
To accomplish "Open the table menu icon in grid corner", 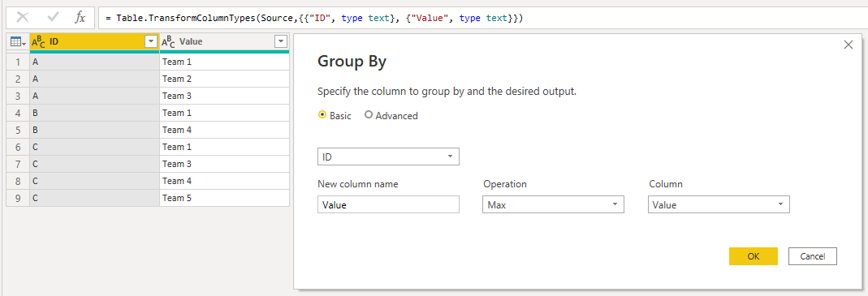I will pos(18,41).
